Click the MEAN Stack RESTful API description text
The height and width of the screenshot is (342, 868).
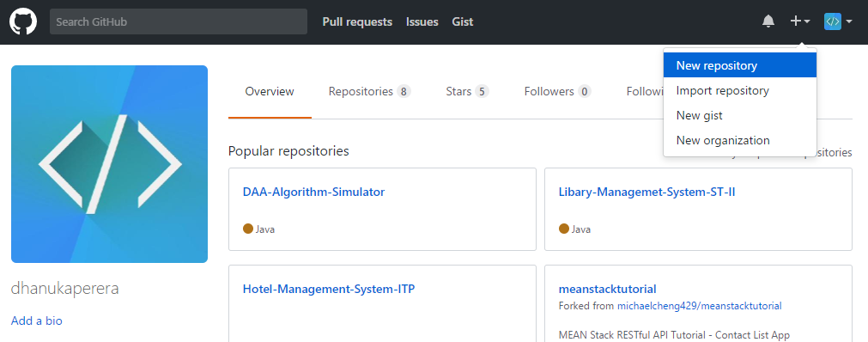click(x=674, y=335)
